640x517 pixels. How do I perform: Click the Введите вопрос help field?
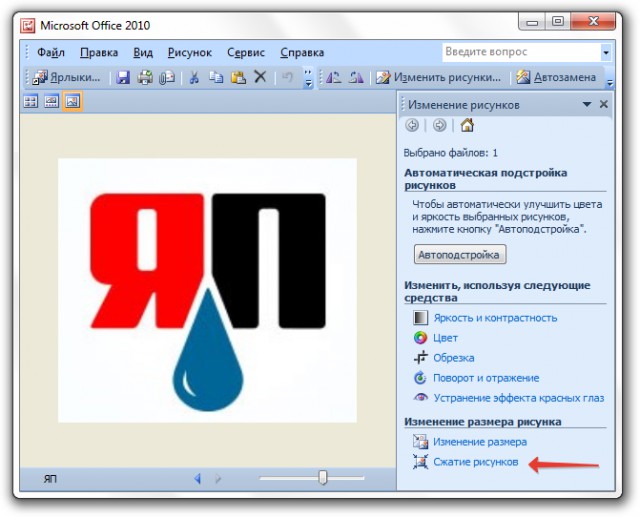tap(521, 52)
